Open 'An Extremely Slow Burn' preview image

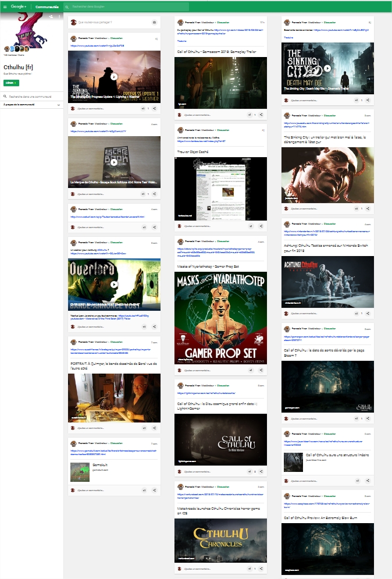[x=327, y=549]
